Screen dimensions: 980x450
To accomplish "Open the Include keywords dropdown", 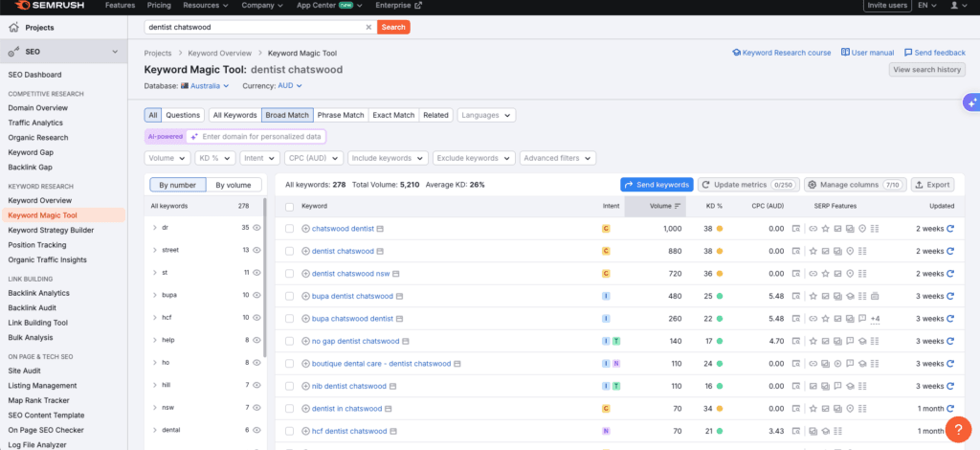I will (x=389, y=158).
